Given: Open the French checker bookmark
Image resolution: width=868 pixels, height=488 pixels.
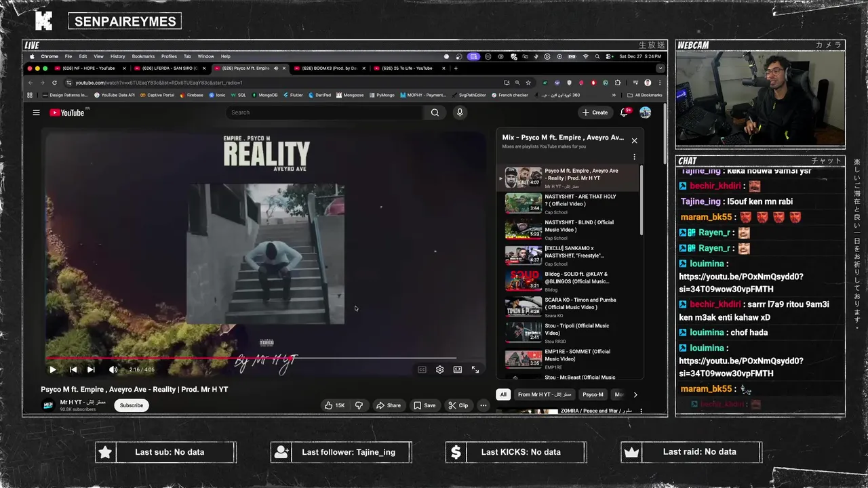Looking at the screenshot, I should (x=509, y=95).
